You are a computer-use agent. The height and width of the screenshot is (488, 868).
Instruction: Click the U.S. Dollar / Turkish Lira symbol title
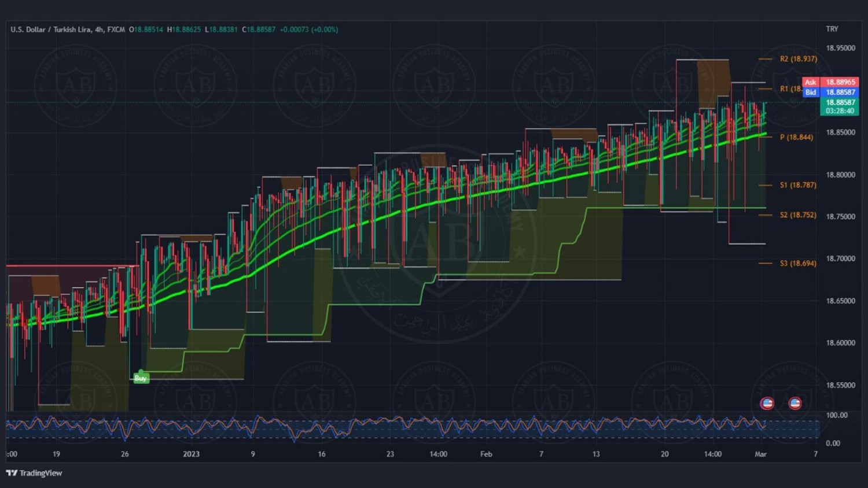[68, 29]
